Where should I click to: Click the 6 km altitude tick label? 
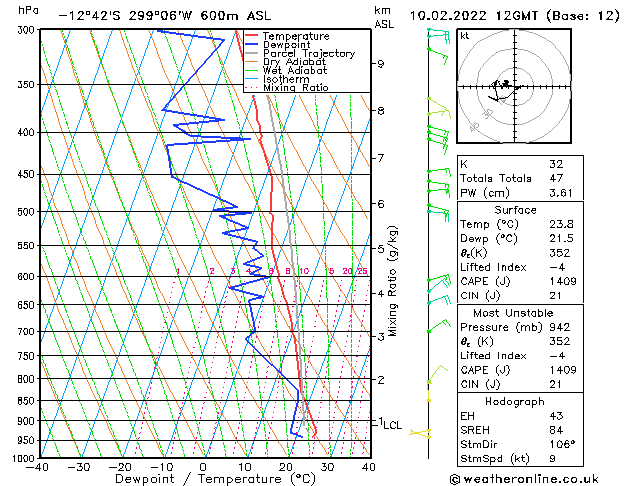tap(380, 204)
